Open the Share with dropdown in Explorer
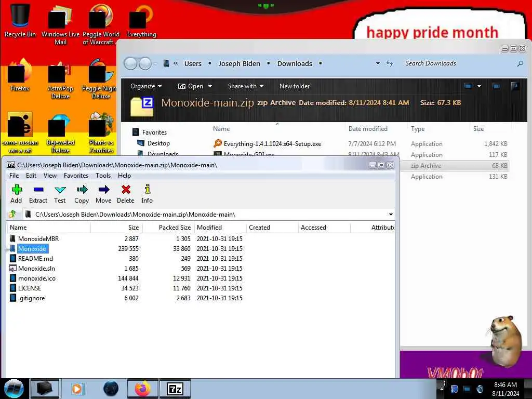 coord(246,86)
